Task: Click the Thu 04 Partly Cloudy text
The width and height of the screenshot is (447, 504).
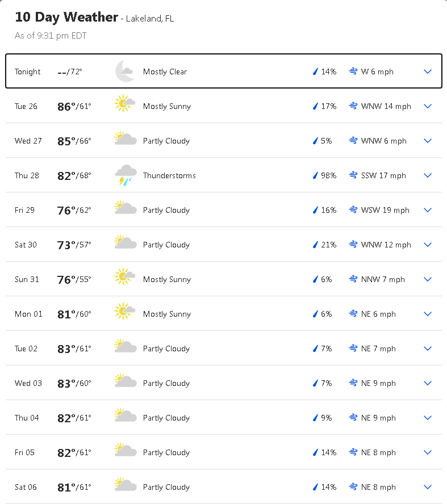Action: coord(166,418)
